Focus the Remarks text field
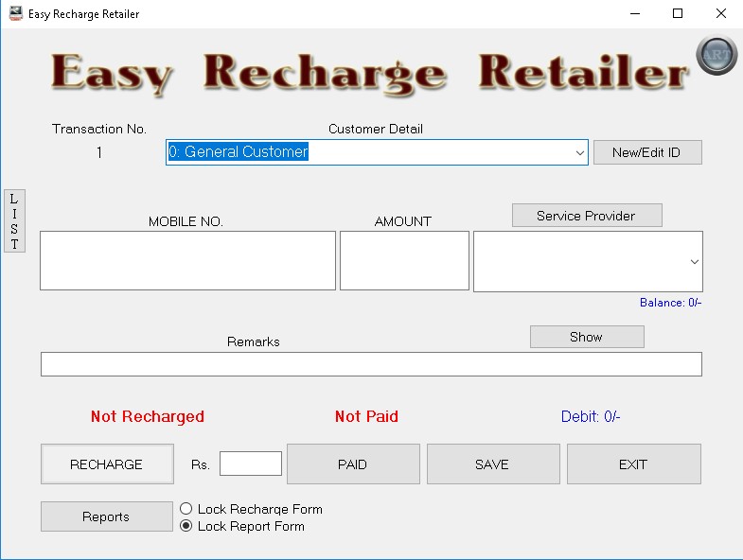The height and width of the screenshot is (560, 743). click(371, 364)
